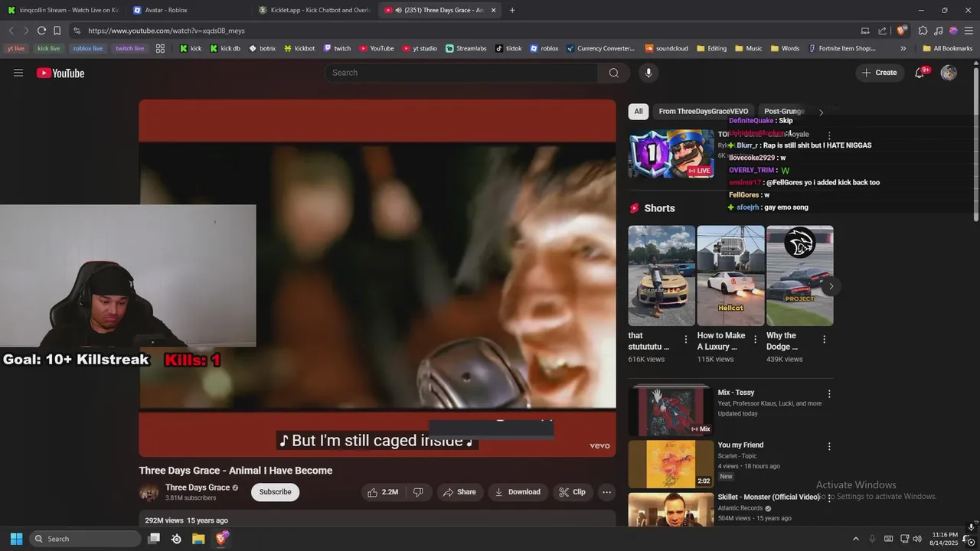Switch to Kicklet.app tab
Viewport: 980px width, 551px height.
click(x=314, y=10)
